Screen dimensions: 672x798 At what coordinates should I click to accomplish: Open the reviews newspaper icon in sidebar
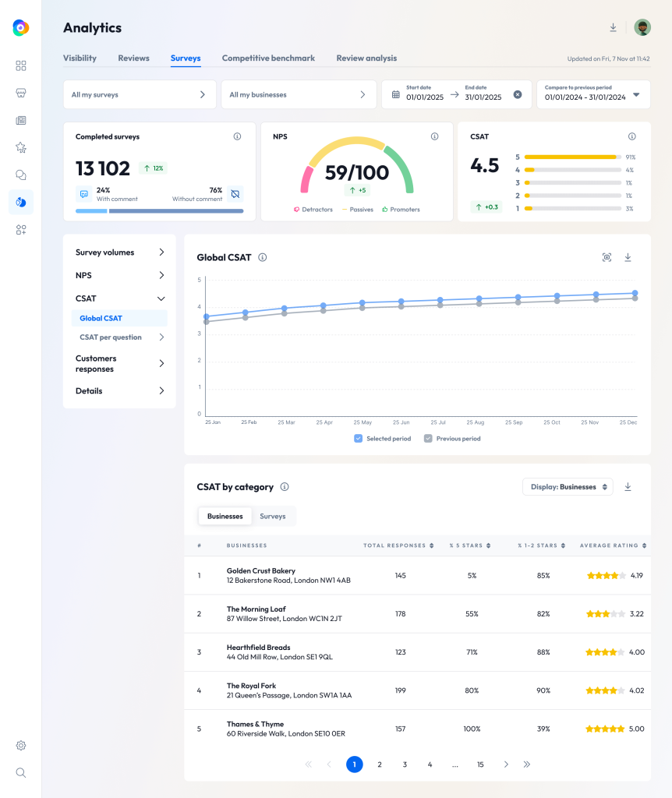point(21,120)
